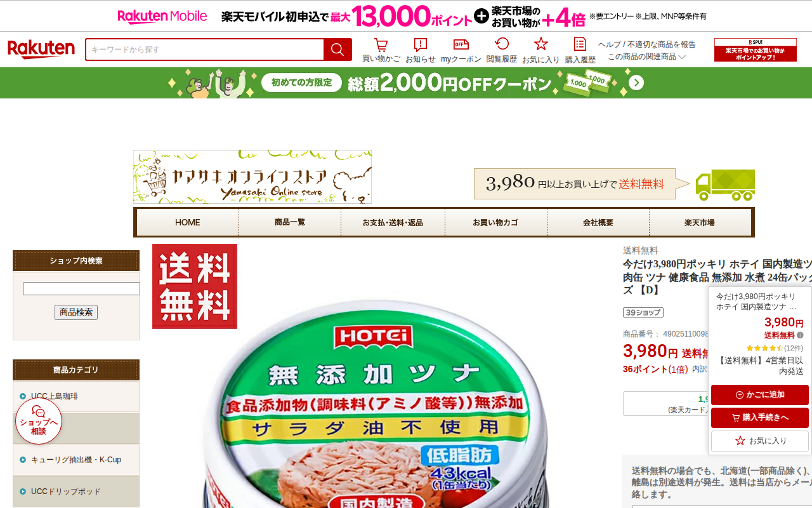Open the UCC上島珈琲 category link
Viewport: 812px width, 508px height.
(x=55, y=396)
